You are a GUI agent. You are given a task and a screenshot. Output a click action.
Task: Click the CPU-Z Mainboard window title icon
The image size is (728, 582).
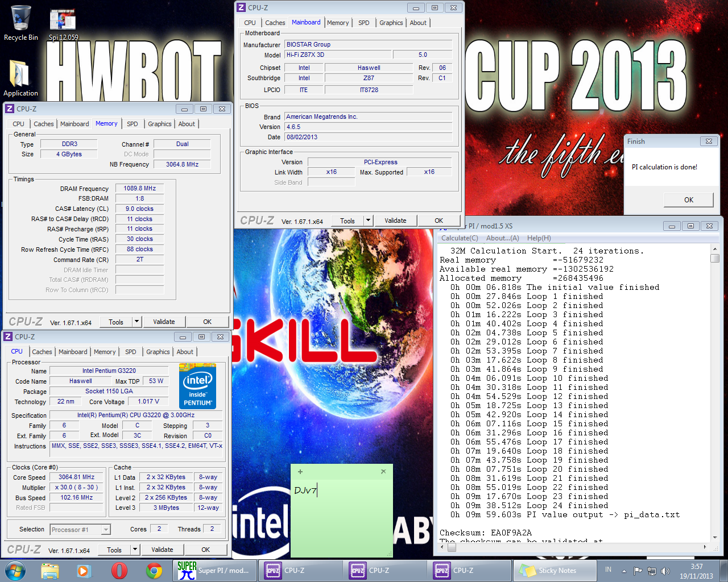(241, 7)
